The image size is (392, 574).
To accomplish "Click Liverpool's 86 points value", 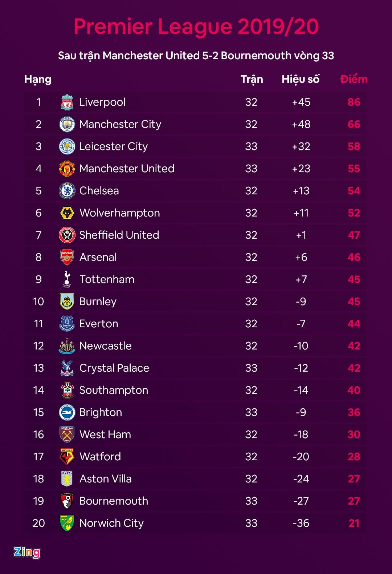I will [354, 102].
